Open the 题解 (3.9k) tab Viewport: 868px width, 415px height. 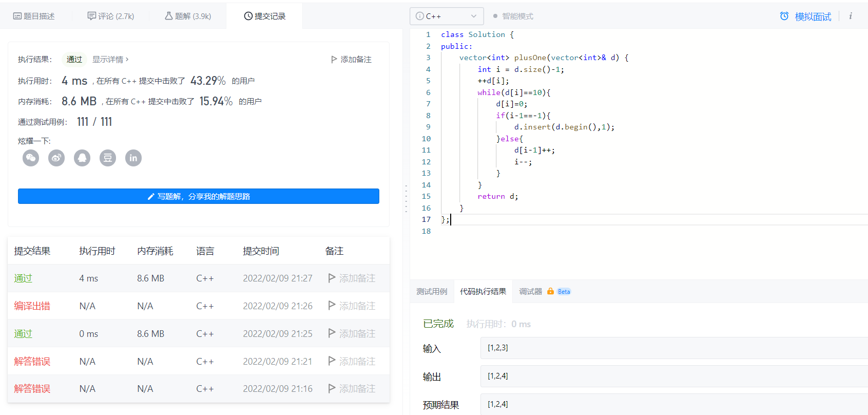[188, 16]
